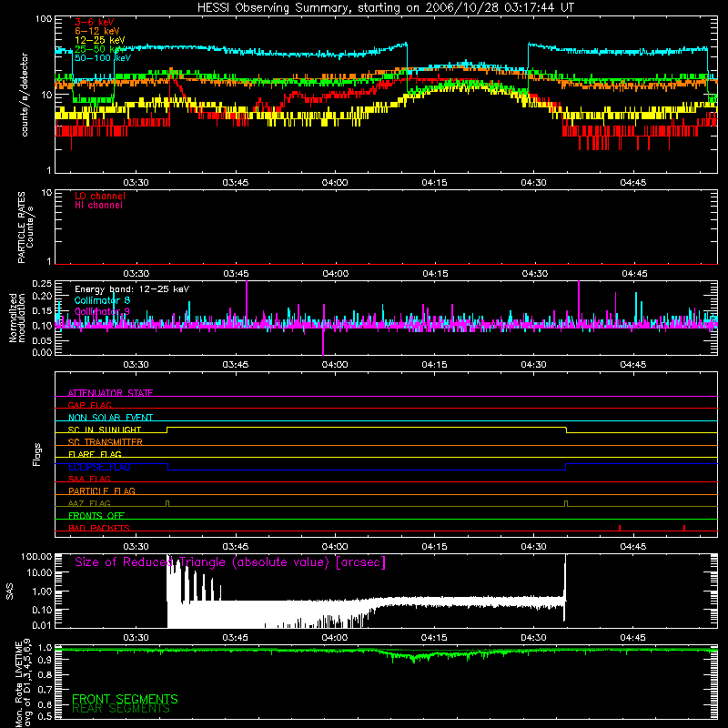This screenshot has height=728, width=728.
Task: Select the 50-100 keV legend label
Action: [x=102, y=58]
